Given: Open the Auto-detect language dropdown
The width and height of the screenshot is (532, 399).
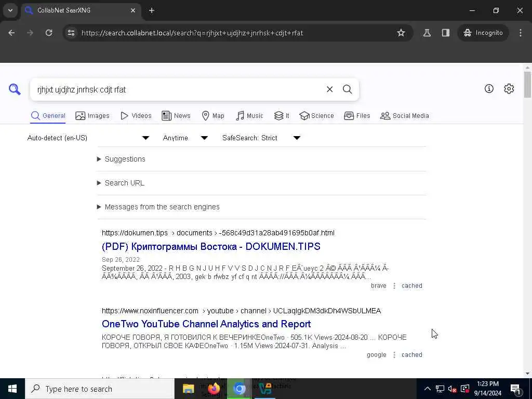Looking at the screenshot, I should tap(88, 138).
